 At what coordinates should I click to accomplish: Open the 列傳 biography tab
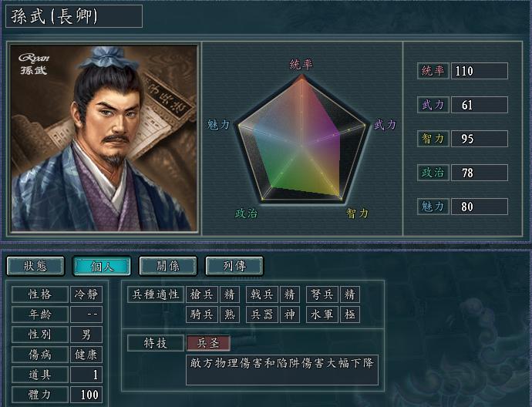[234, 266]
